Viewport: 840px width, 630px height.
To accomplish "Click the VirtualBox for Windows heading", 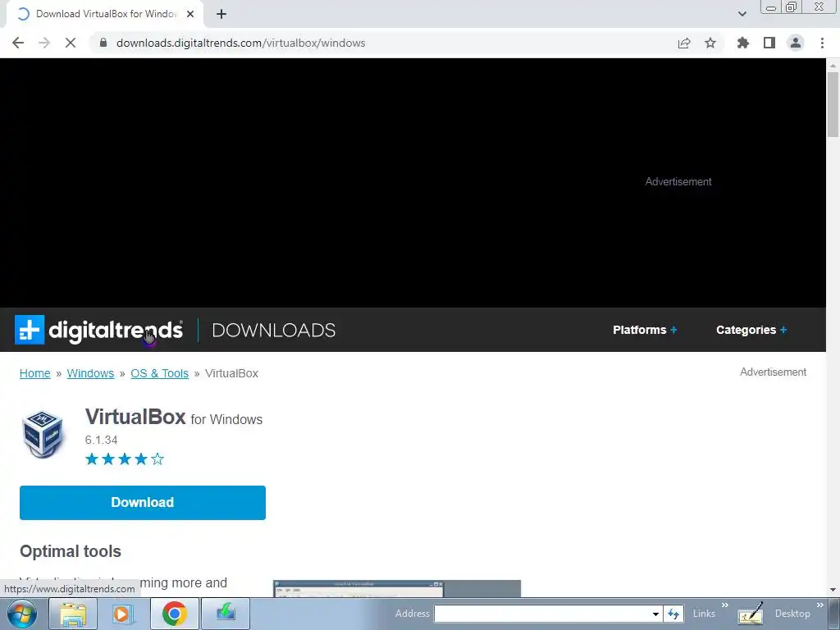I will pos(174,418).
